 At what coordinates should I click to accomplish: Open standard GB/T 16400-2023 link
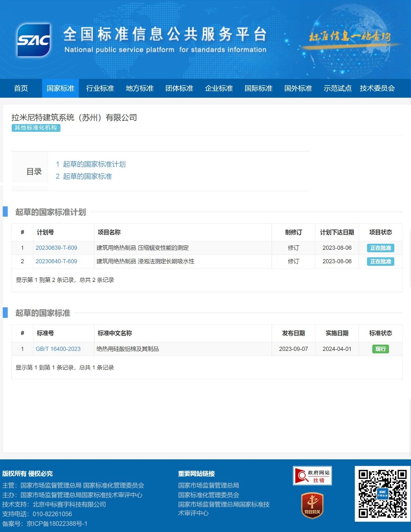point(58,349)
